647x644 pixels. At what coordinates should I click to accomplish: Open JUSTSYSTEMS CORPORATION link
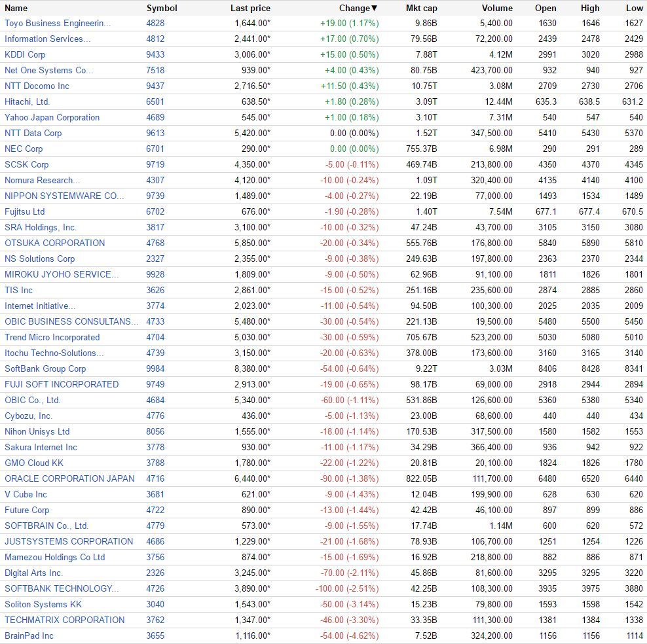click(69, 541)
